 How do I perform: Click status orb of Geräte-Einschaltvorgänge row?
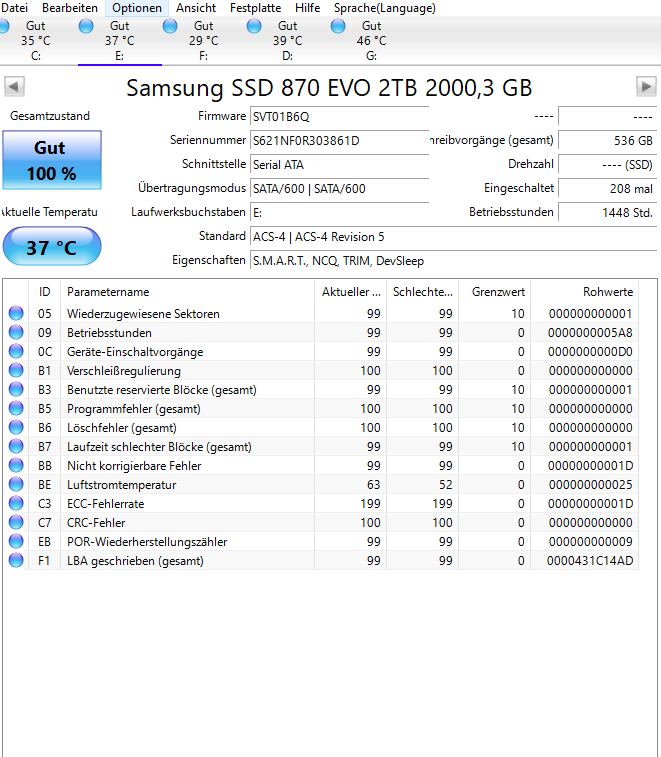(16, 351)
